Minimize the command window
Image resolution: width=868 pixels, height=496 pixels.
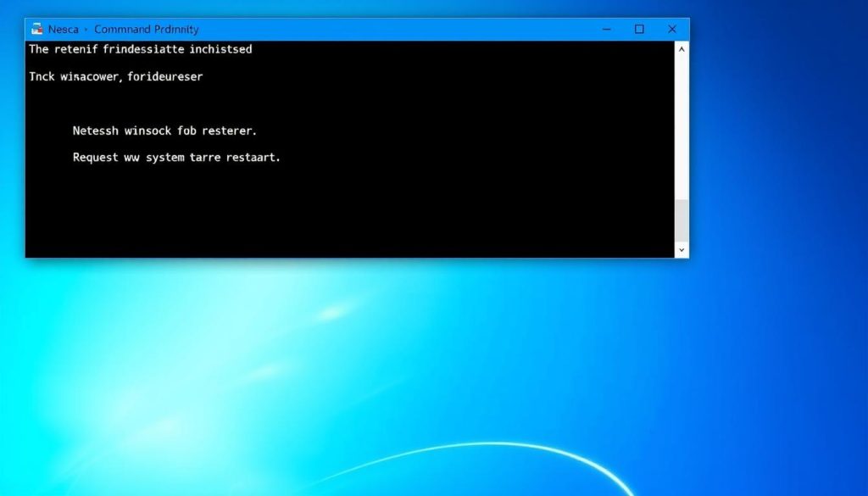[x=606, y=28]
